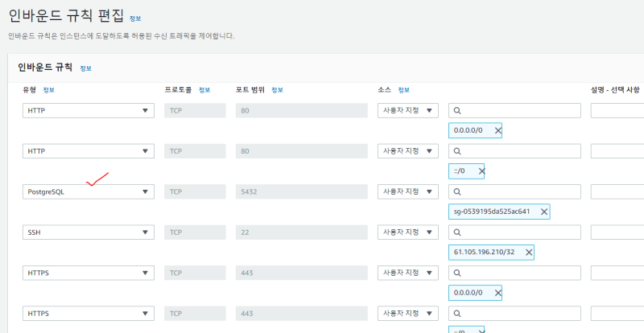
Task: Open the PostgreSQL type dropdown
Action: (88, 192)
